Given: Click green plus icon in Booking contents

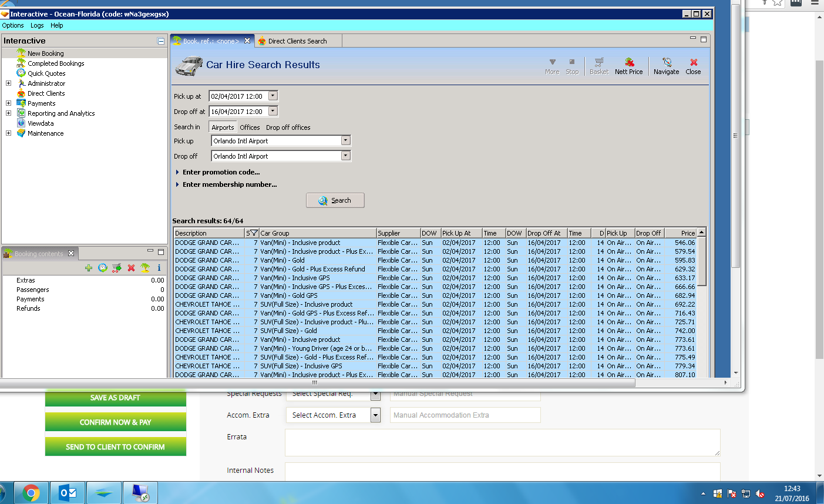Looking at the screenshot, I should click(89, 268).
